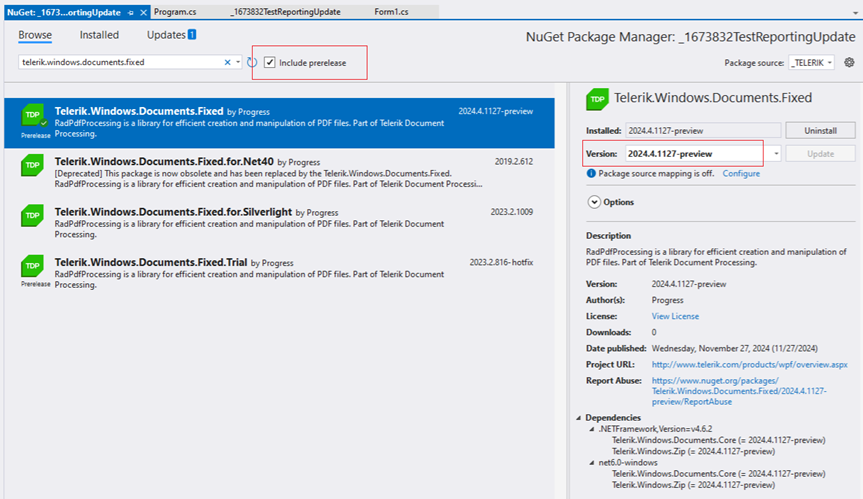This screenshot has width=863, height=499.
Task: Click version 2019.2.612 in package list
Action: click(x=514, y=162)
